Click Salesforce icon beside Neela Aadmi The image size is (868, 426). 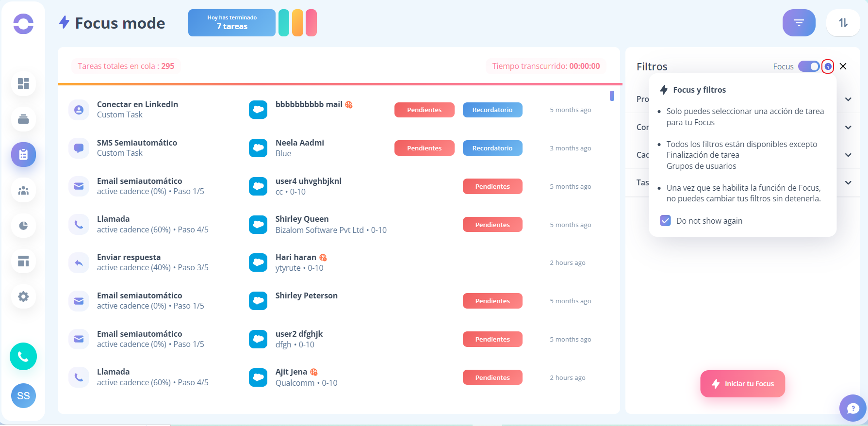point(258,148)
